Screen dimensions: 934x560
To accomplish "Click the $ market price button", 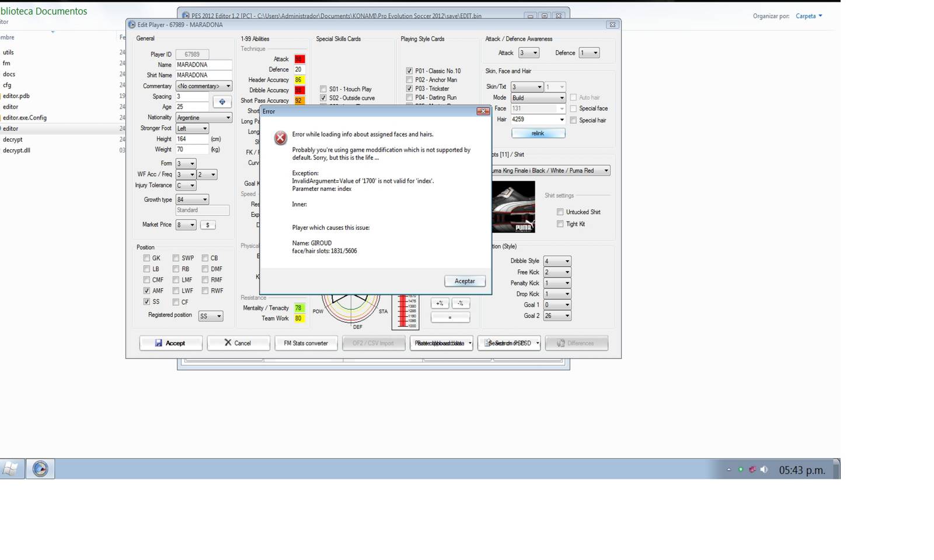I will (x=208, y=225).
